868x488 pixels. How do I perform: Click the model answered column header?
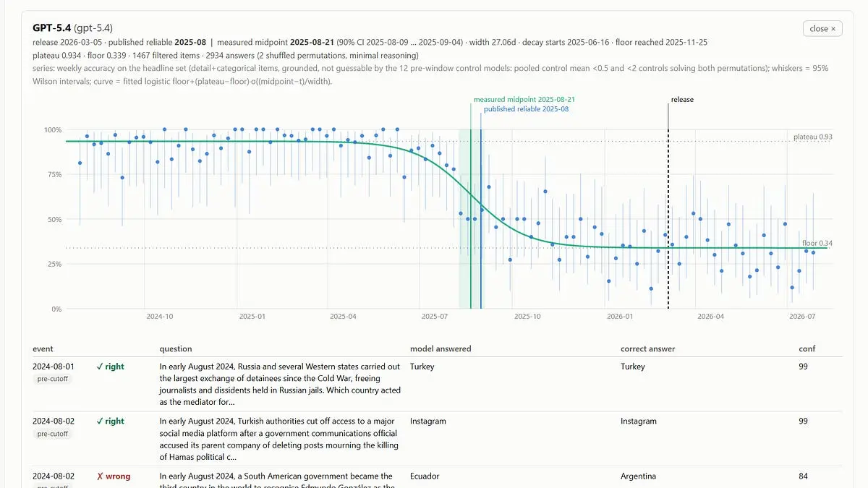point(440,348)
